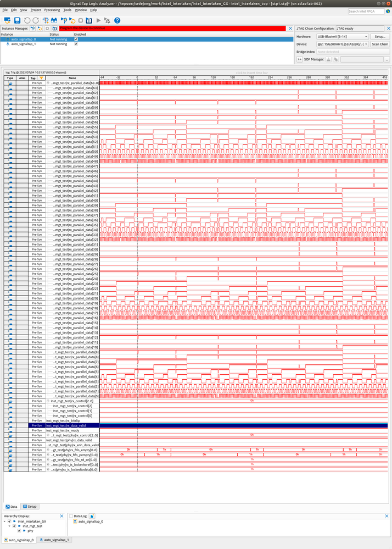Screen dimensions: 392x549
Task: Click Instance Manager Autorun Analysis icon
Action: (40, 29)
